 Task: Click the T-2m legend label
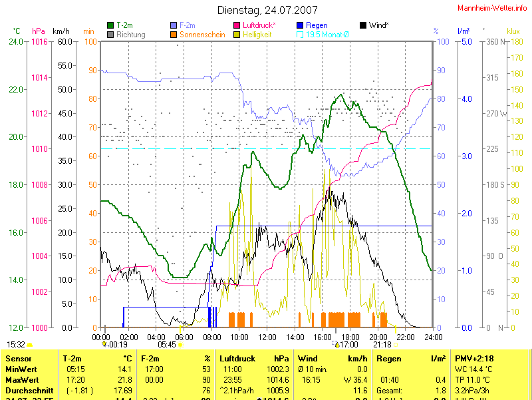tap(124, 25)
